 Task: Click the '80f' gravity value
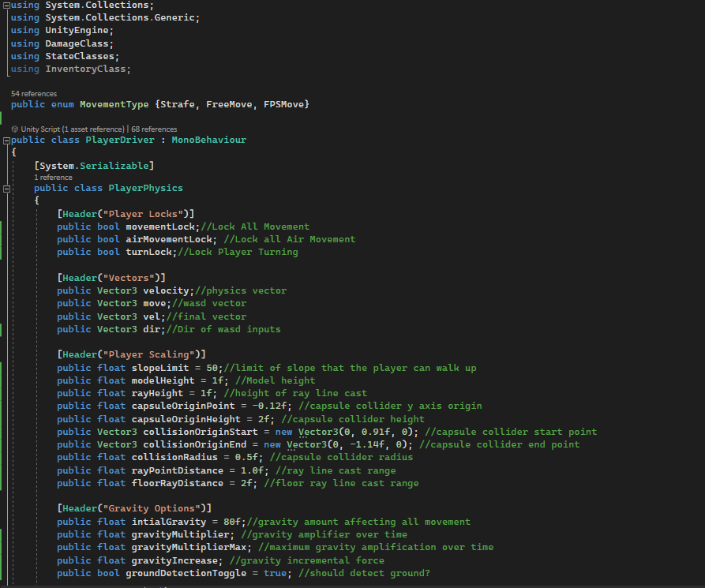(232, 522)
